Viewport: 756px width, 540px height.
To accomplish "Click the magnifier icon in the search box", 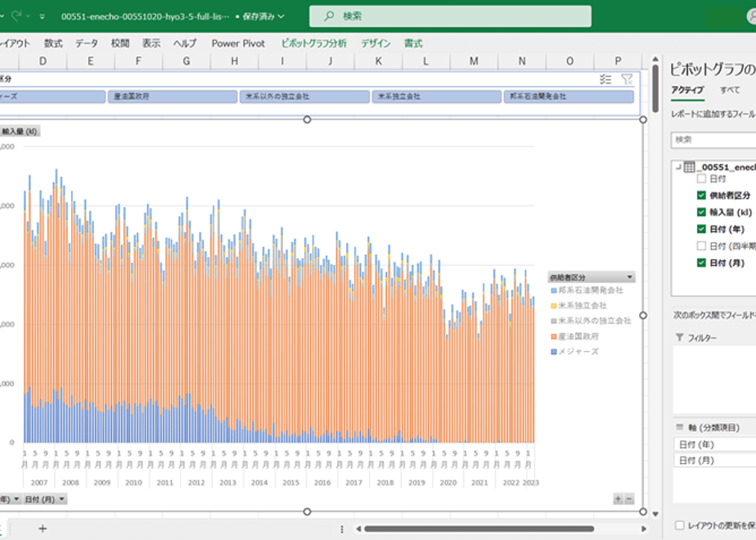I will [x=329, y=16].
